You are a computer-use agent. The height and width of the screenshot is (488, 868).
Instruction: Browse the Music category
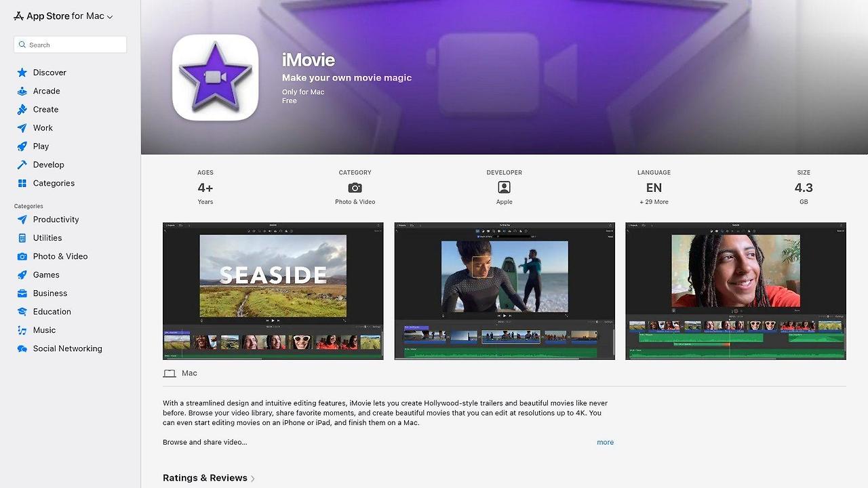pyautogui.click(x=44, y=330)
